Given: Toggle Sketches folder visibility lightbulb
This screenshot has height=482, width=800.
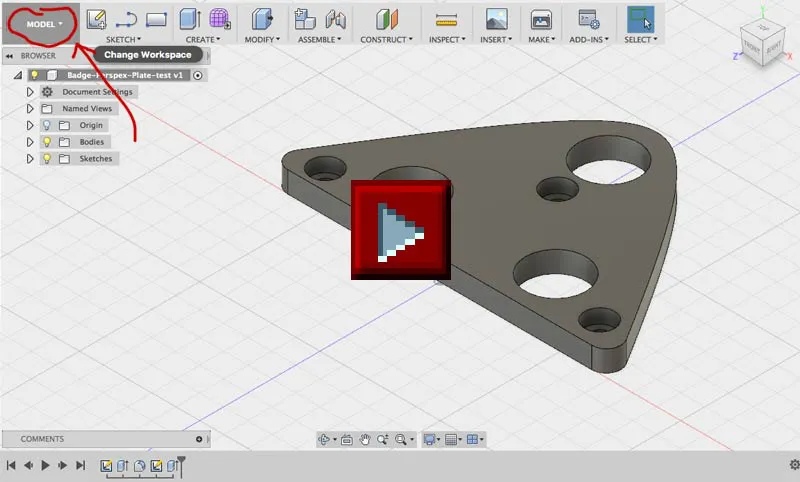Looking at the screenshot, I should [x=46, y=159].
